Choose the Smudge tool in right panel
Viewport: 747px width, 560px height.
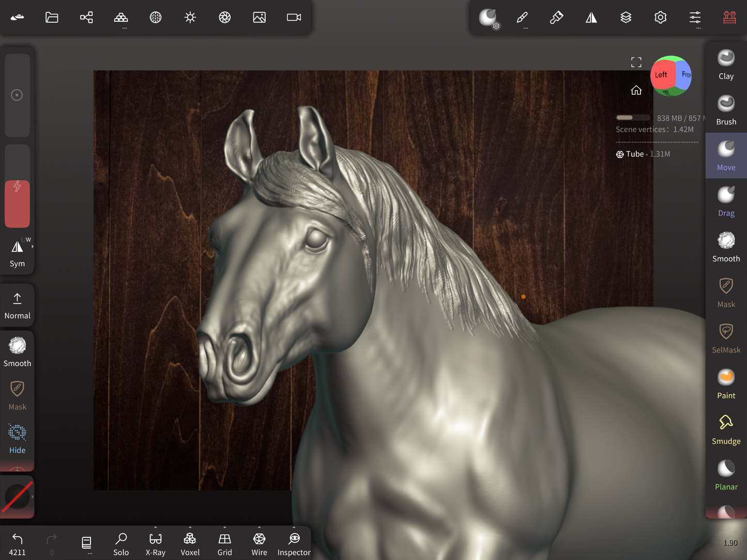(726, 429)
